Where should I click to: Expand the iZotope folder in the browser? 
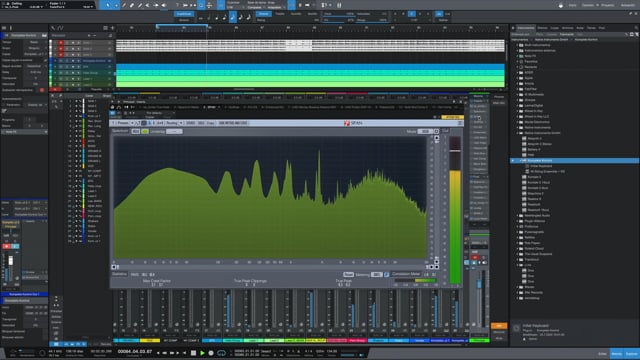pyautogui.click(x=517, y=100)
